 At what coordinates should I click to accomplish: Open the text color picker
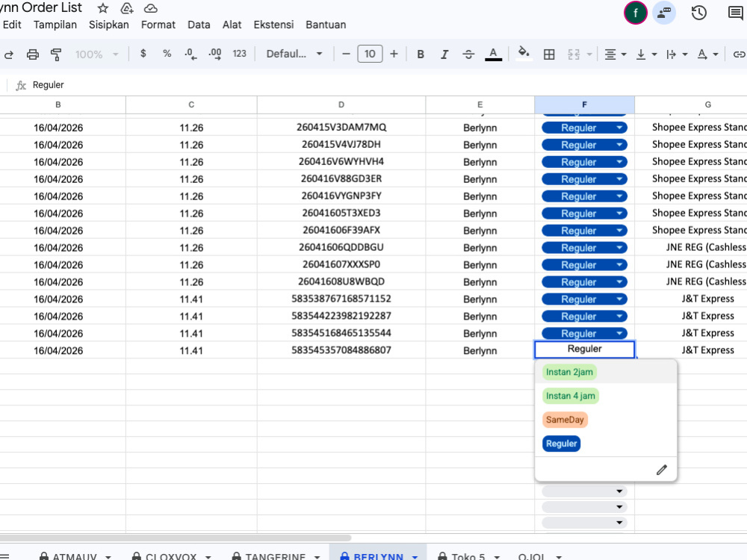(x=493, y=55)
